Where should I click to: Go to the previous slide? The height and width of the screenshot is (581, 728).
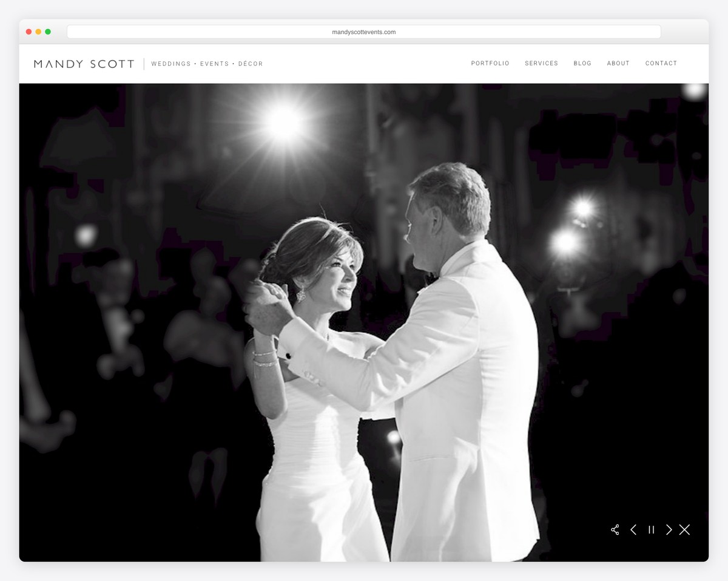(633, 529)
